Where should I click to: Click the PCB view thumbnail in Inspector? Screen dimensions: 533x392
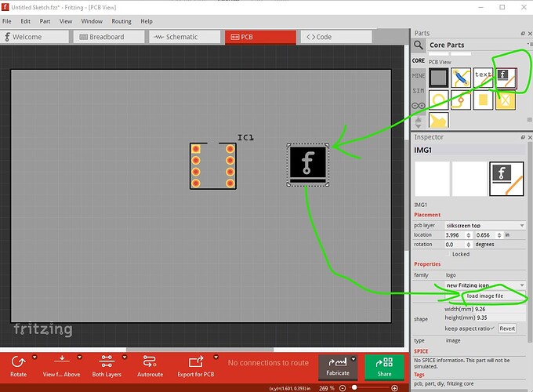coord(506,179)
